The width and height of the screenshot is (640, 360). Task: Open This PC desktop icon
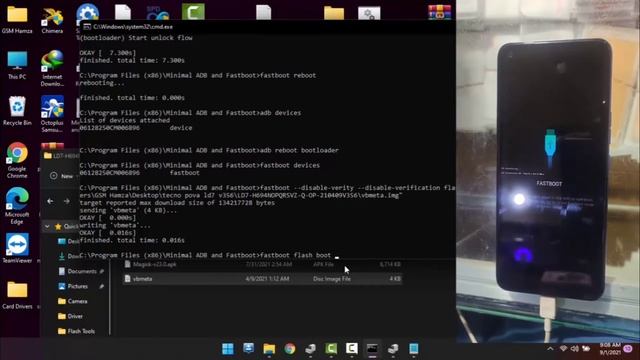tap(17, 65)
